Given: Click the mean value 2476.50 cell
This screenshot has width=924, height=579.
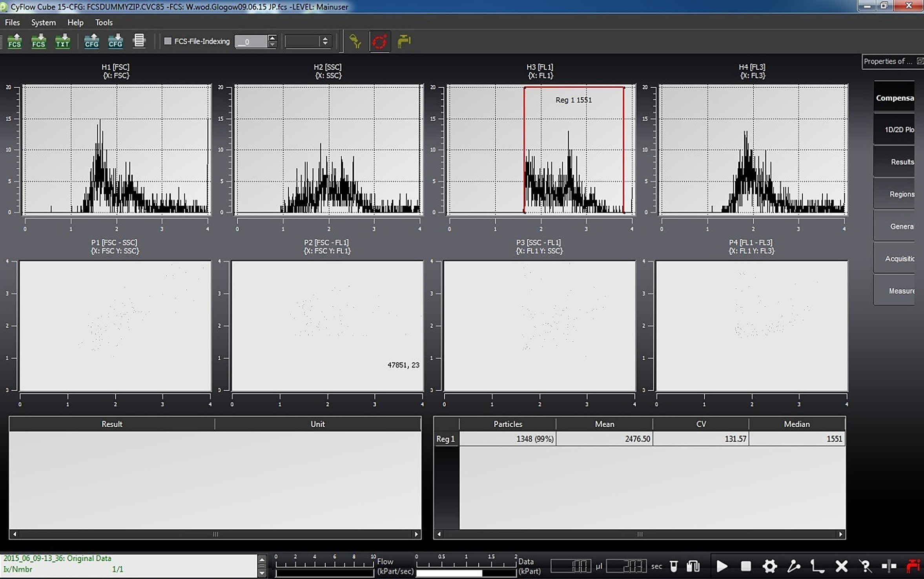Looking at the screenshot, I should click(604, 439).
